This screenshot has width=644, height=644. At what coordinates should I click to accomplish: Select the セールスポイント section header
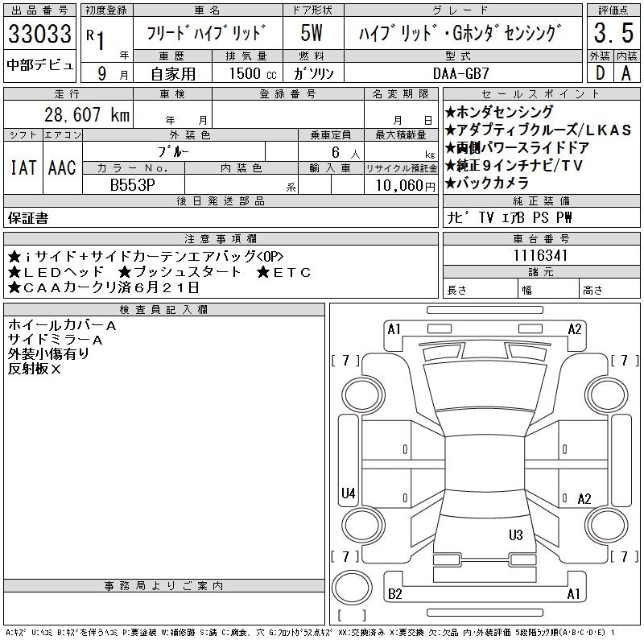point(541,93)
